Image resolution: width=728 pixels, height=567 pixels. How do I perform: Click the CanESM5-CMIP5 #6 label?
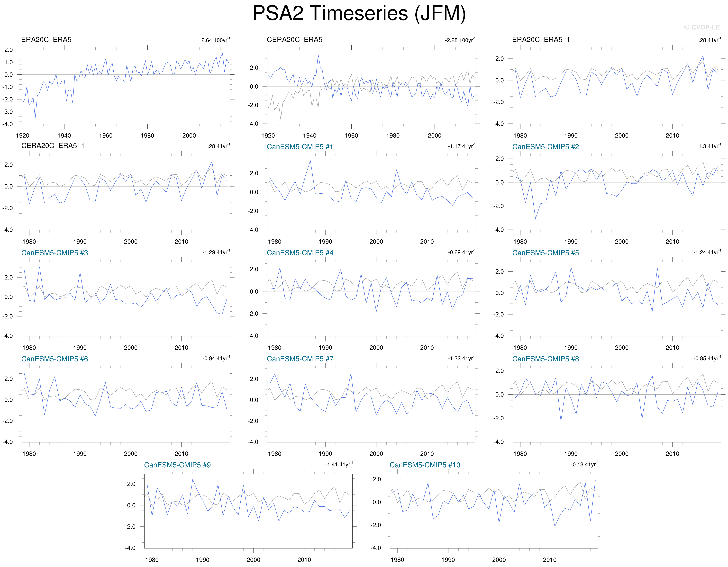(x=55, y=359)
